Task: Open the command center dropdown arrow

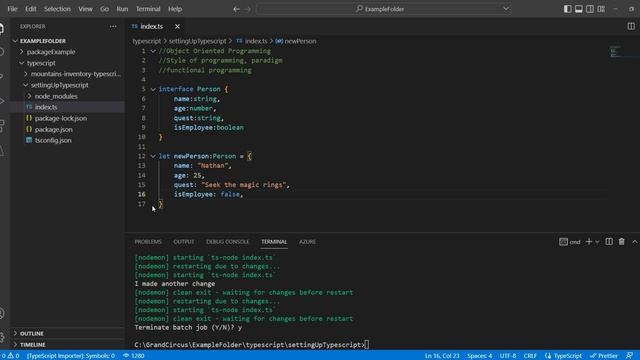Action: [x=506, y=9]
